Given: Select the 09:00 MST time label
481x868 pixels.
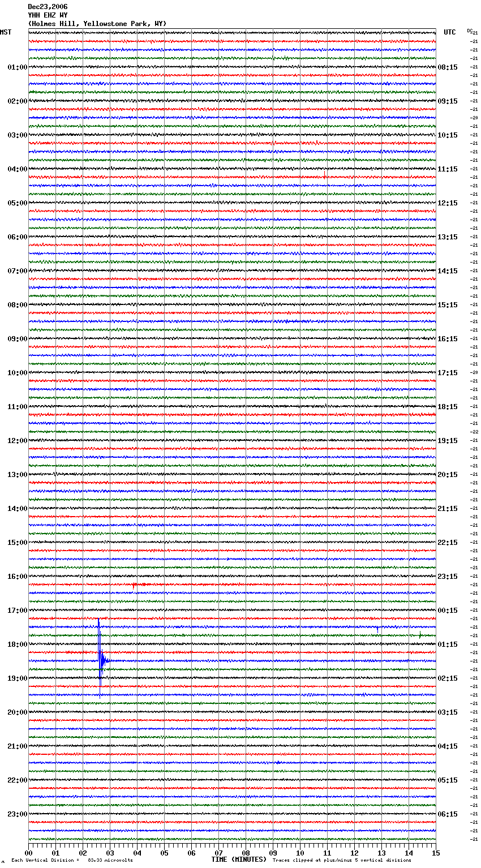Looking at the screenshot, I should coord(17,339).
